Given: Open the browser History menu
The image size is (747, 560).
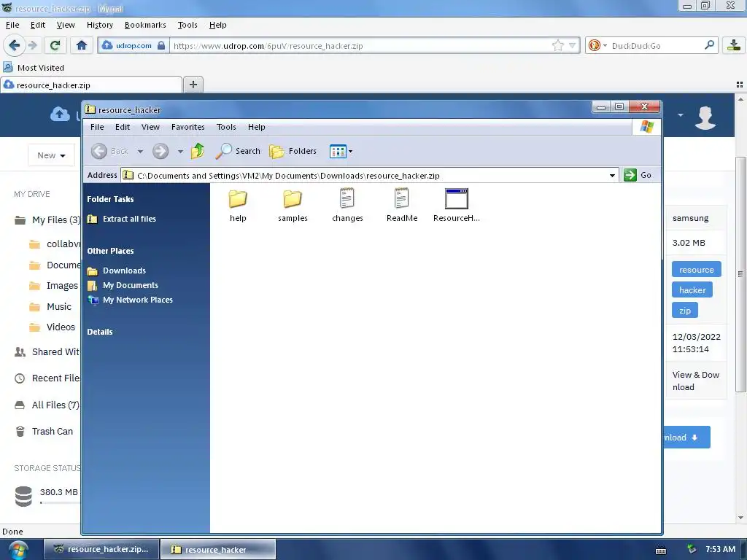Looking at the screenshot, I should [x=99, y=25].
